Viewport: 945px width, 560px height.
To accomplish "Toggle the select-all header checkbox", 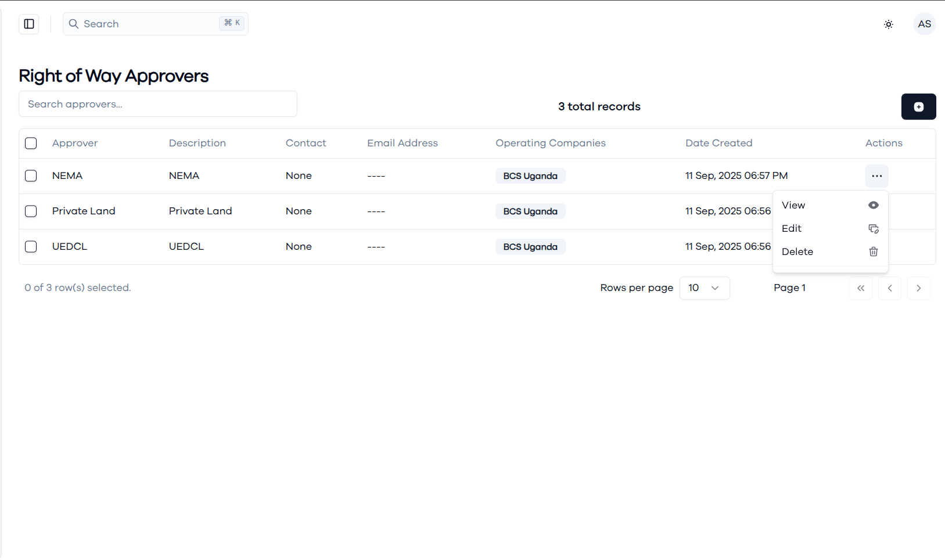I will tap(31, 143).
